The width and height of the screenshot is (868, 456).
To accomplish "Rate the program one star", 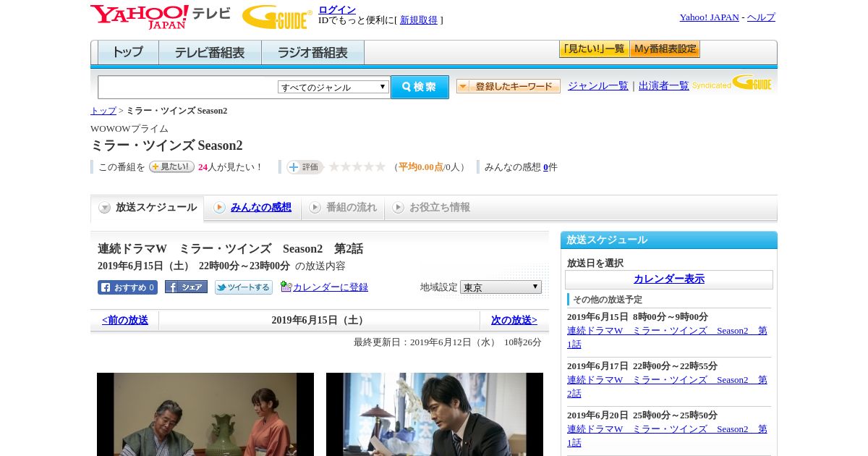I will click(333, 167).
